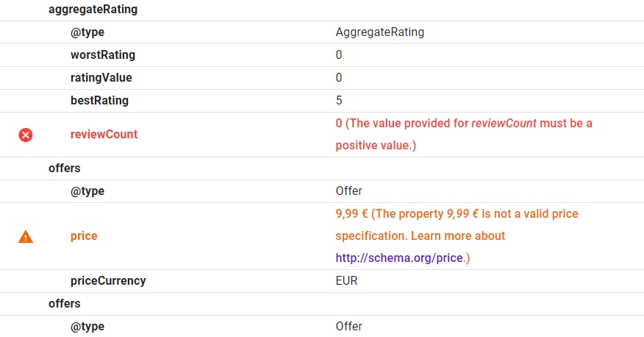
Task: Click the Offer value in the bottom row
Action: (348, 326)
